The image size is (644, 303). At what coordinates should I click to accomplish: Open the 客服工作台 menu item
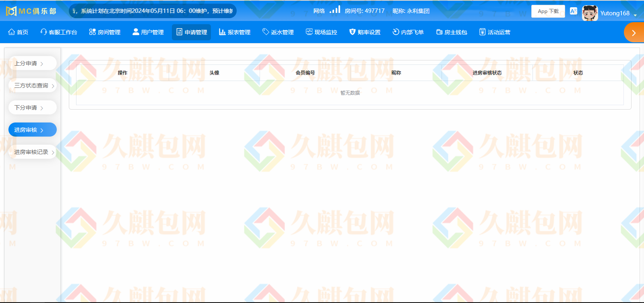pyautogui.click(x=59, y=32)
